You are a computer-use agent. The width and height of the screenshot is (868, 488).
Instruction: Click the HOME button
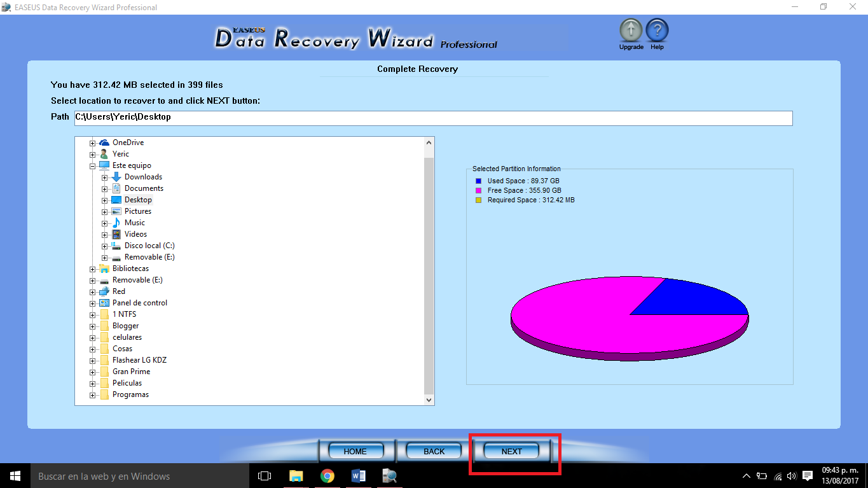(x=355, y=451)
